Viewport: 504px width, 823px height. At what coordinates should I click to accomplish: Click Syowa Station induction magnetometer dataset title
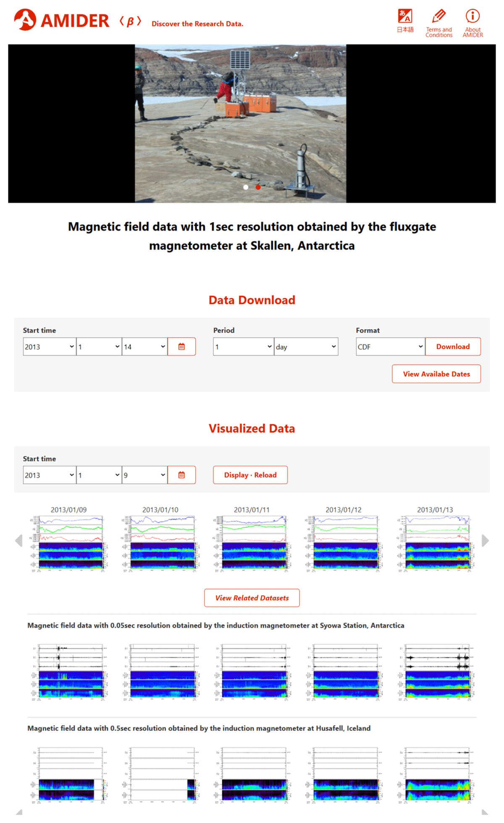(216, 625)
